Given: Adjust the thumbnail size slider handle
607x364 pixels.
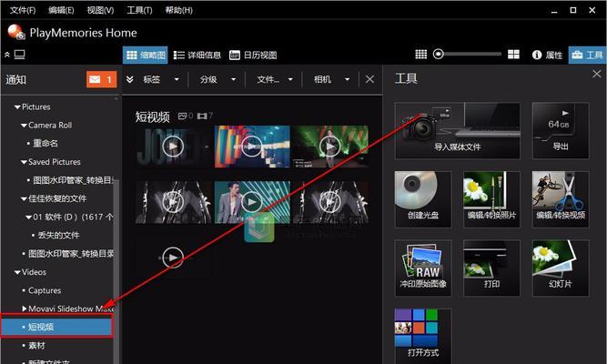Looking at the screenshot, I should tap(439, 54).
